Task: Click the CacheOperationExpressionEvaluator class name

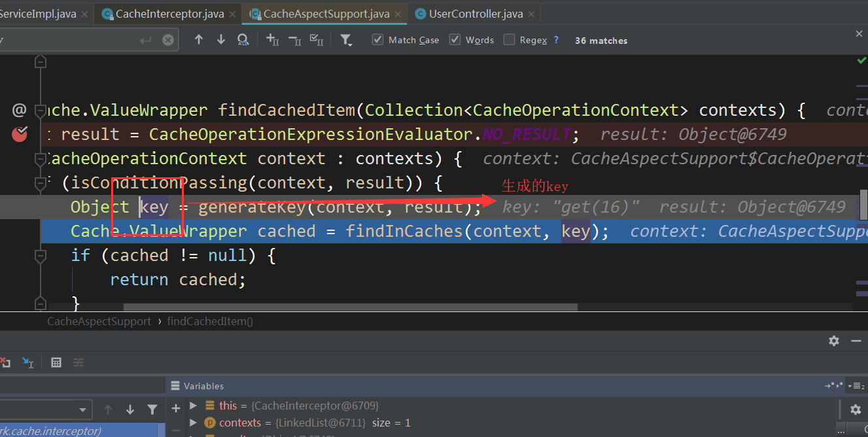Action: coord(311,134)
